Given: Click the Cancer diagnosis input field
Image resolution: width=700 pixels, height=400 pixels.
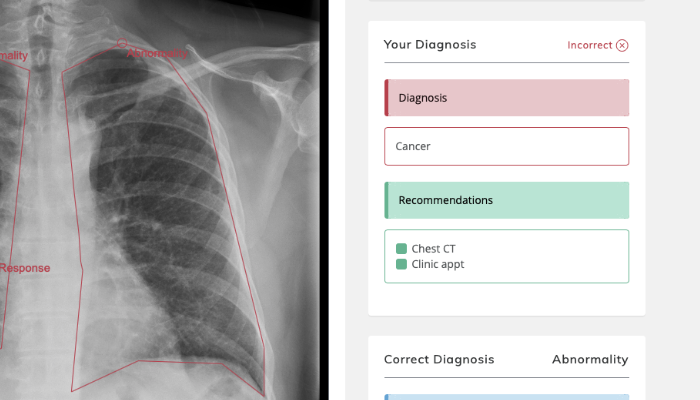Looking at the screenshot, I should (506, 146).
